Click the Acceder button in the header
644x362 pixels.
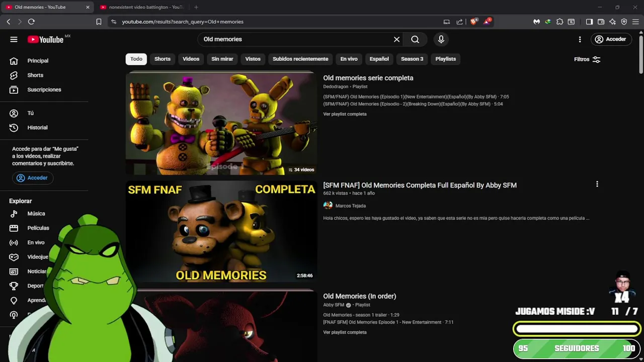coord(610,39)
